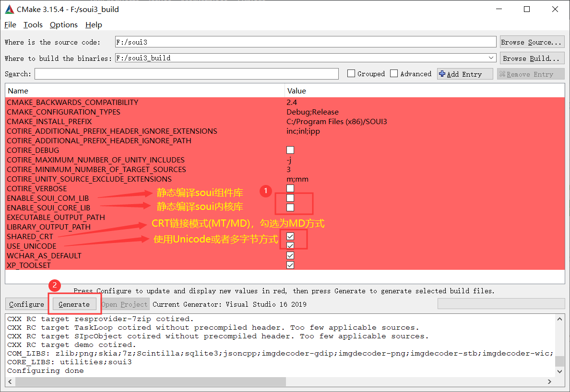This screenshot has height=392, width=570.
Task: Click the output log scroll-down arrow
Action: [560, 371]
